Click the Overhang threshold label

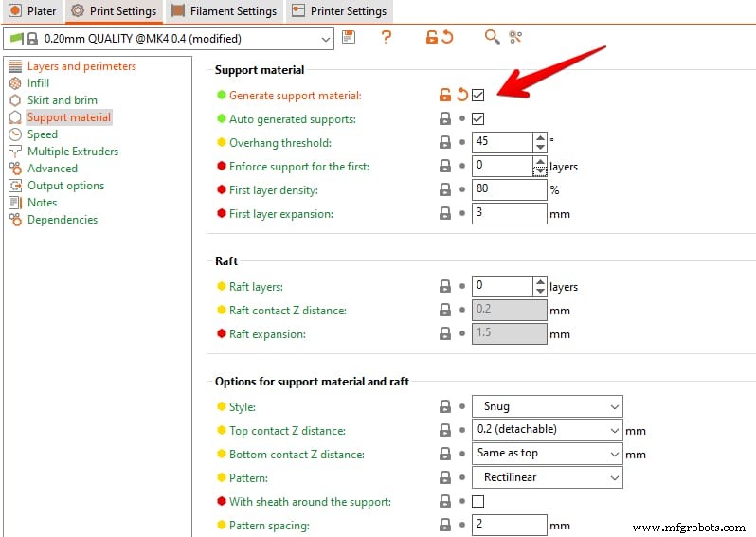coord(280,143)
